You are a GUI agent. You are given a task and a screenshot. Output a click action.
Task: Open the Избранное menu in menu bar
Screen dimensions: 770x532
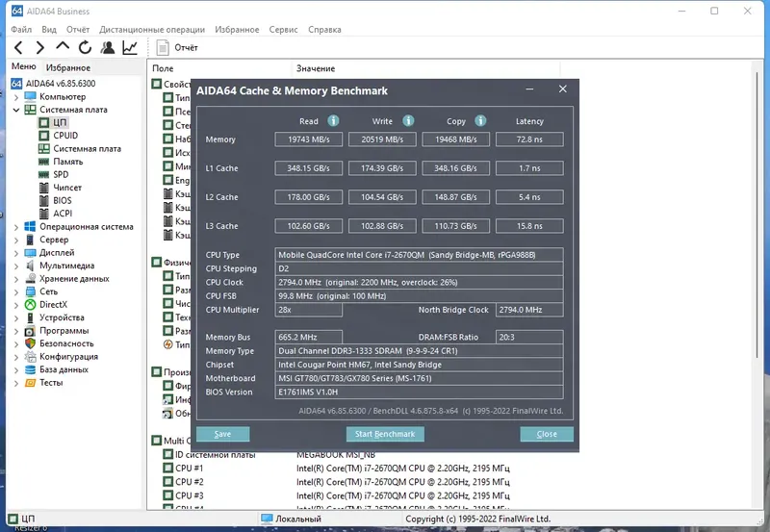point(237,30)
